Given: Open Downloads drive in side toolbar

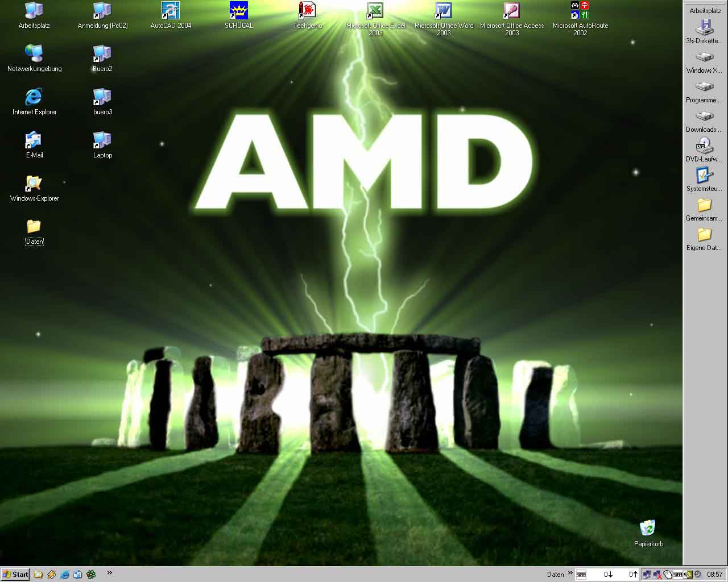Looking at the screenshot, I should [704, 121].
